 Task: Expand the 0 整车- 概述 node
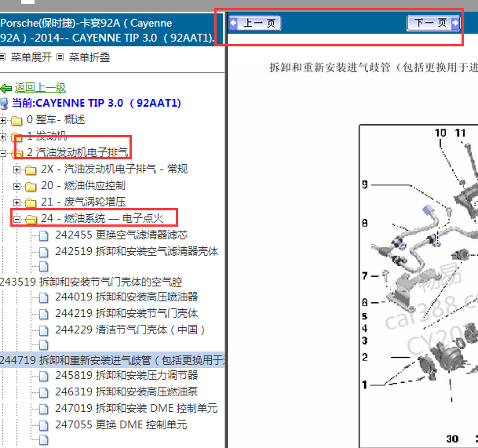click(2, 120)
